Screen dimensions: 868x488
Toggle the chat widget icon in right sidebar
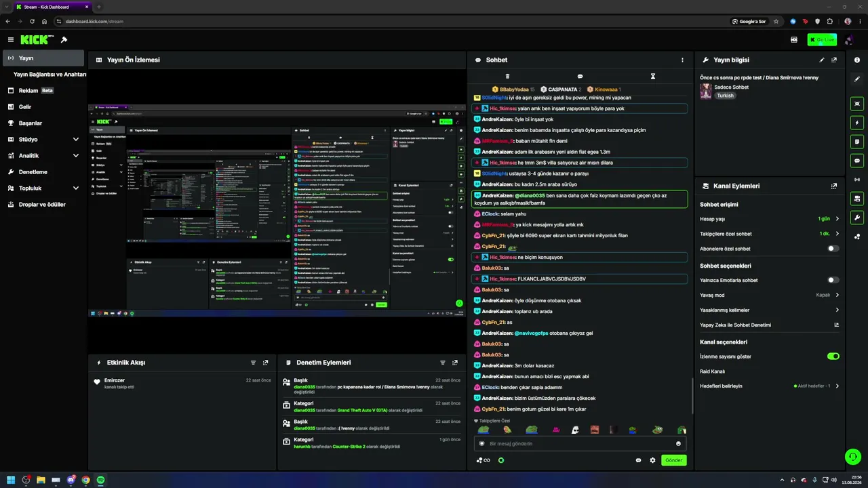click(x=857, y=161)
